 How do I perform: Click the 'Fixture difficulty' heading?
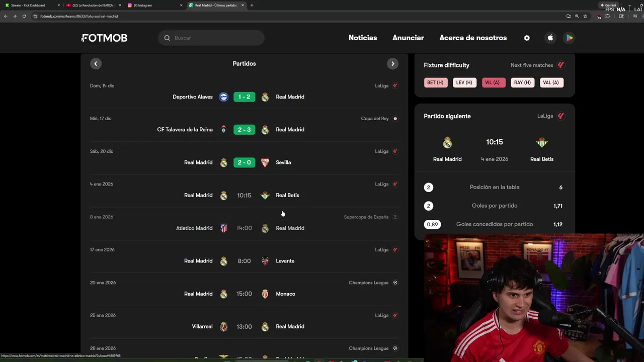click(447, 65)
